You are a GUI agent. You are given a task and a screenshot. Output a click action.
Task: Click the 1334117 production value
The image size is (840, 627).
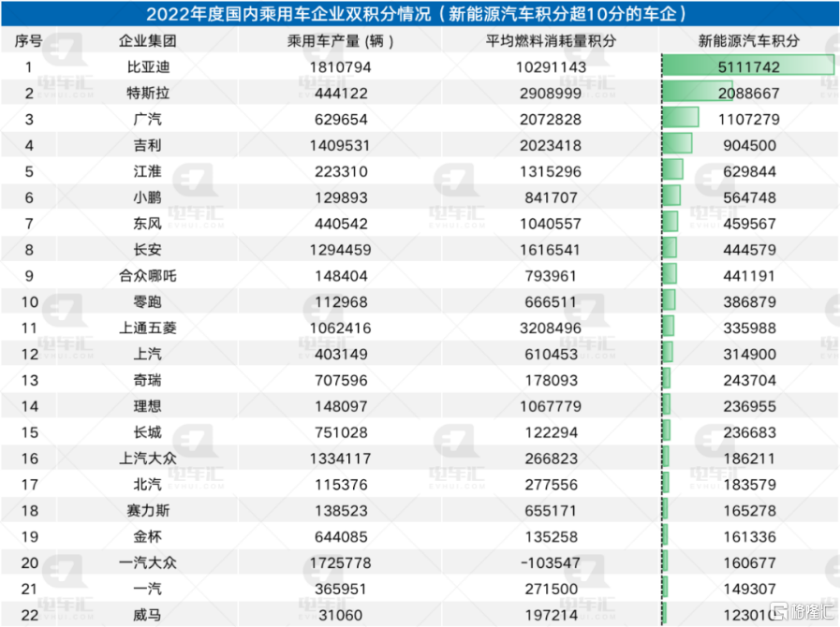tap(340, 459)
